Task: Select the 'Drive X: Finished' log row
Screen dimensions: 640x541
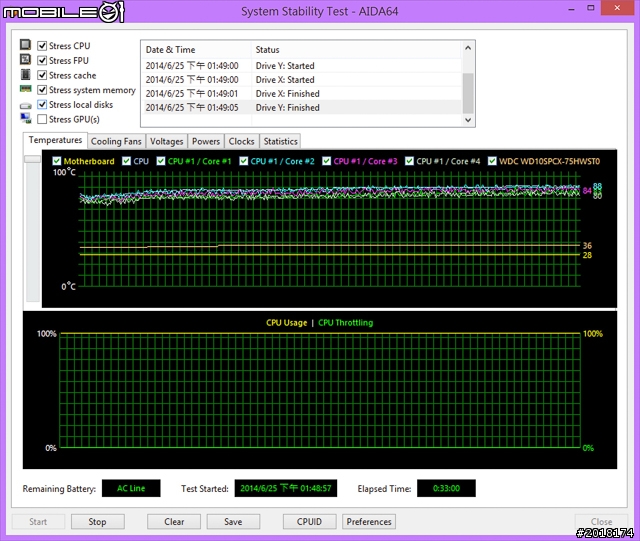Action: (302, 94)
